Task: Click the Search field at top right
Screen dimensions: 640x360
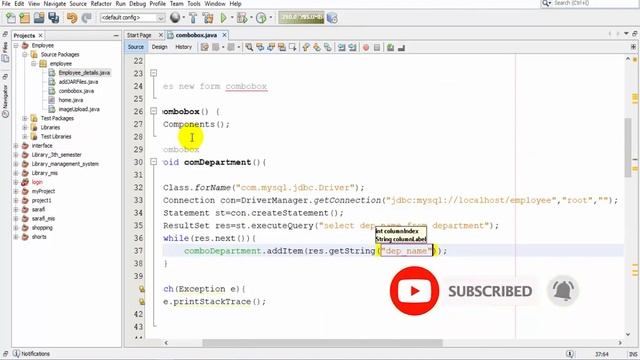Action: pos(590,3)
